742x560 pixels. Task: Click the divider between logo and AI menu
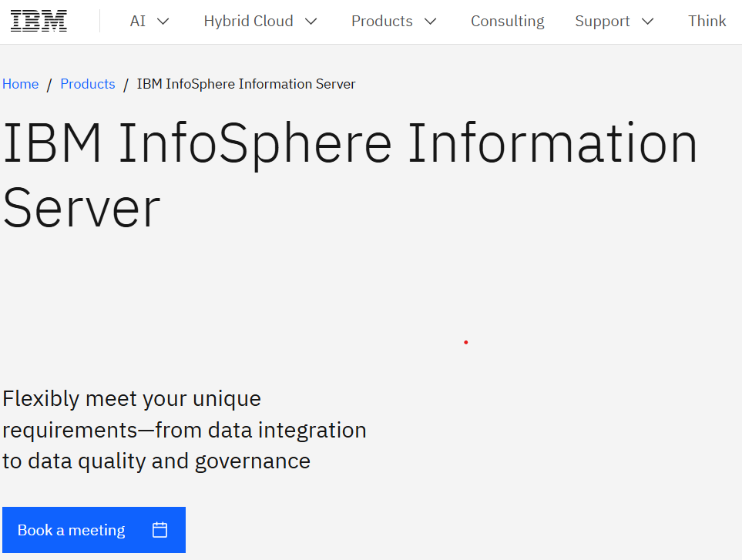[x=99, y=21]
